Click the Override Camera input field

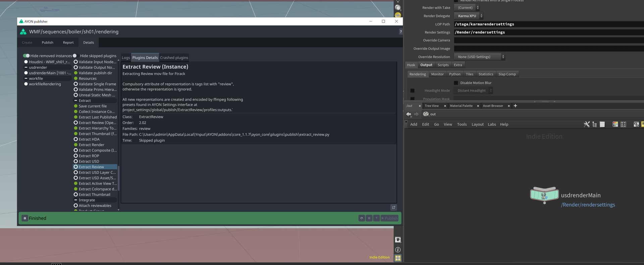[x=549, y=40]
